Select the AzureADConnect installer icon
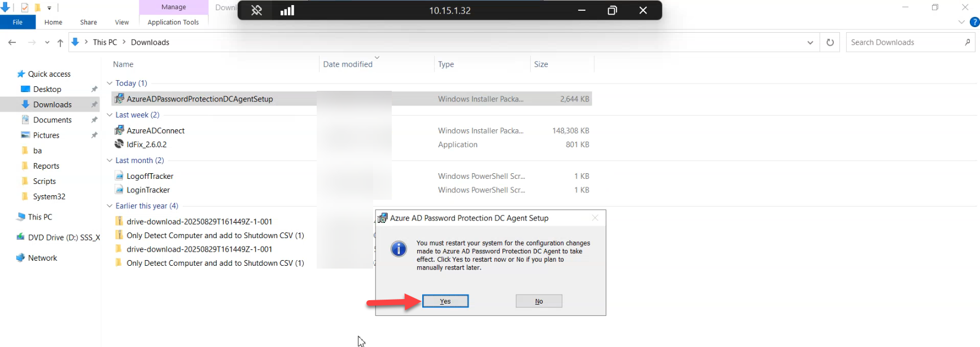The height and width of the screenshot is (347, 980). pos(119,130)
